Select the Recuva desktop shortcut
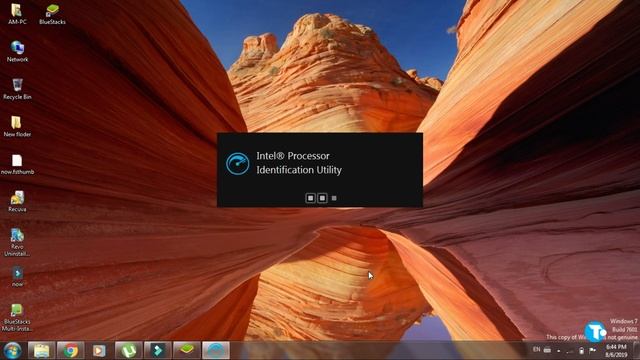 [17, 201]
